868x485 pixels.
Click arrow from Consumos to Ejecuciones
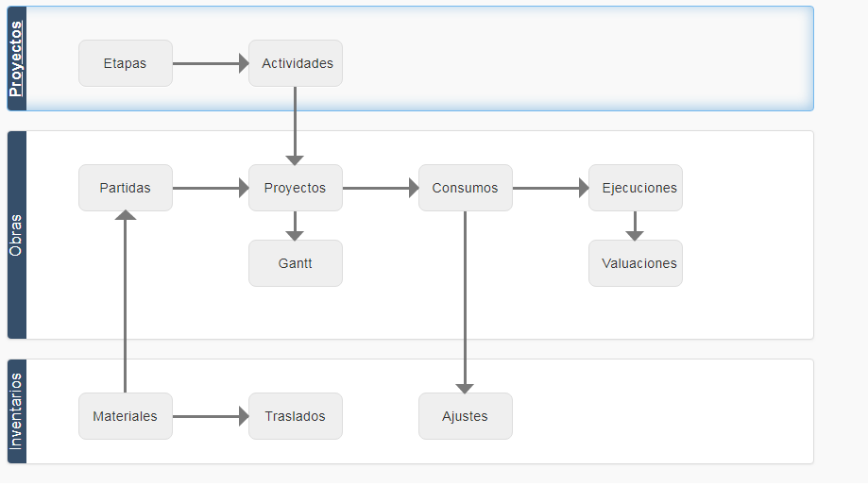(551, 188)
